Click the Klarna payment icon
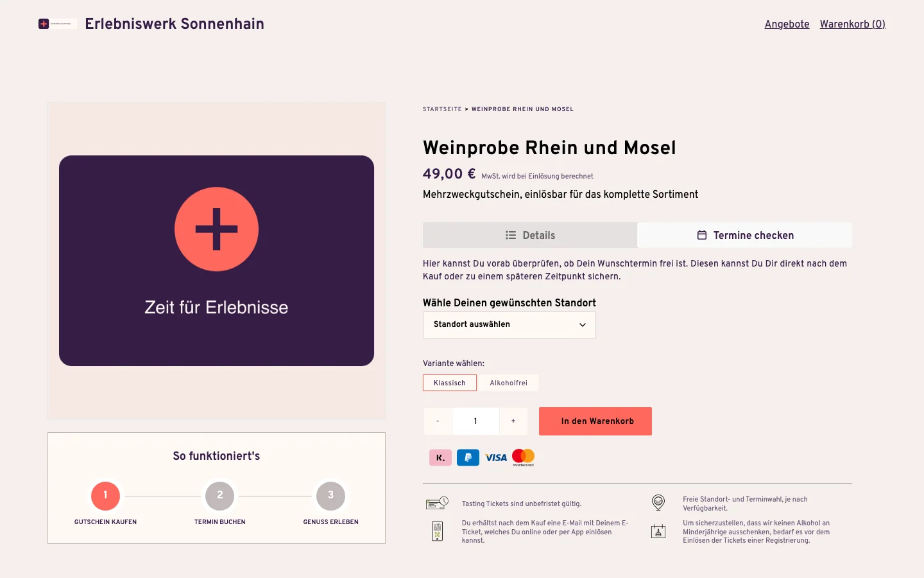 coord(440,457)
